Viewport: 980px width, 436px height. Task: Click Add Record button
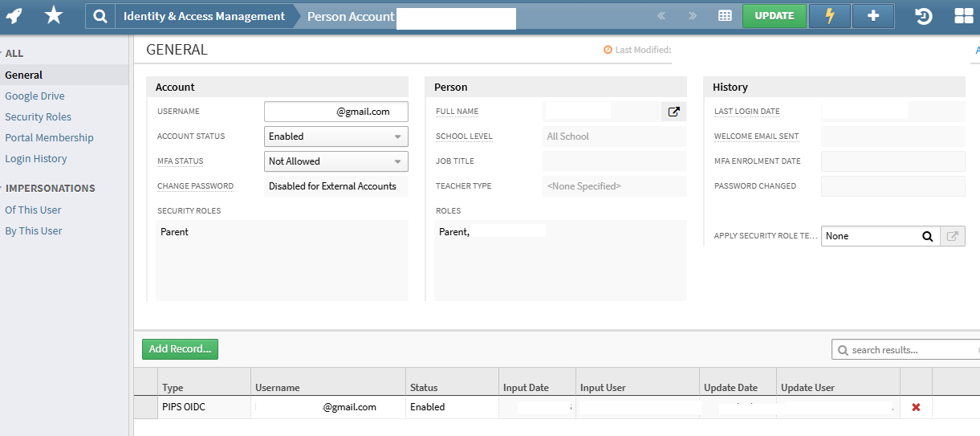(x=181, y=349)
